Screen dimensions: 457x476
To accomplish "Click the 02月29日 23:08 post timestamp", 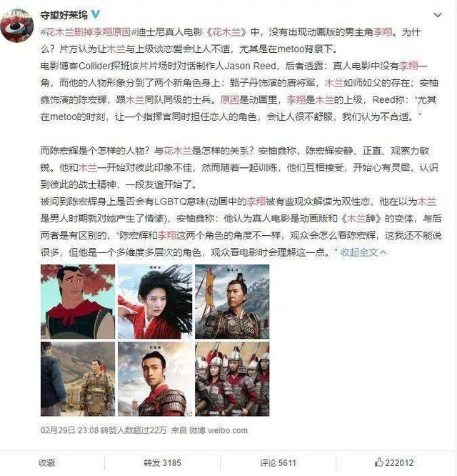I will (x=69, y=430).
